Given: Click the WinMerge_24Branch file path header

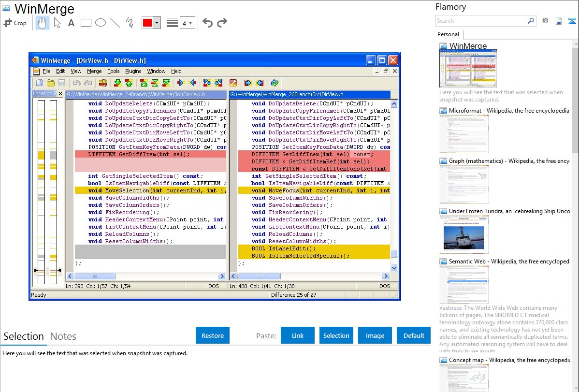Looking at the screenshot, I should click(146, 95).
